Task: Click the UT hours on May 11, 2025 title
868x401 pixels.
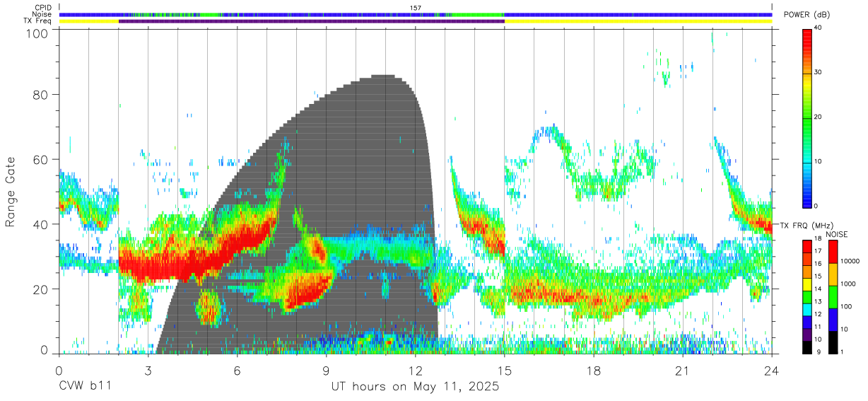Action: pyautogui.click(x=416, y=387)
